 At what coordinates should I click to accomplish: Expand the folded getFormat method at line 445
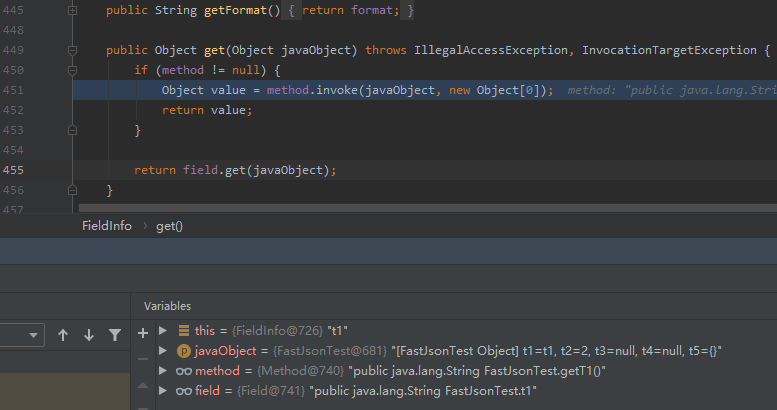[72, 10]
